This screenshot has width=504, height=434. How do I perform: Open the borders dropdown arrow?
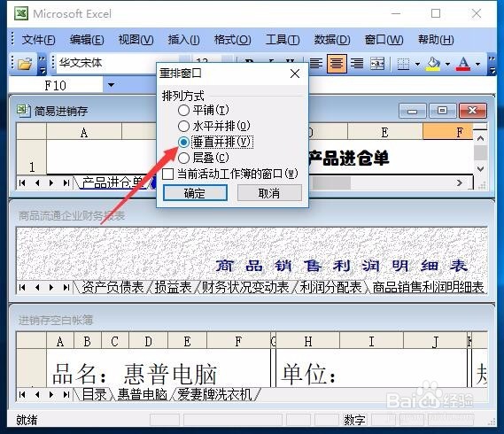[417, 64]
